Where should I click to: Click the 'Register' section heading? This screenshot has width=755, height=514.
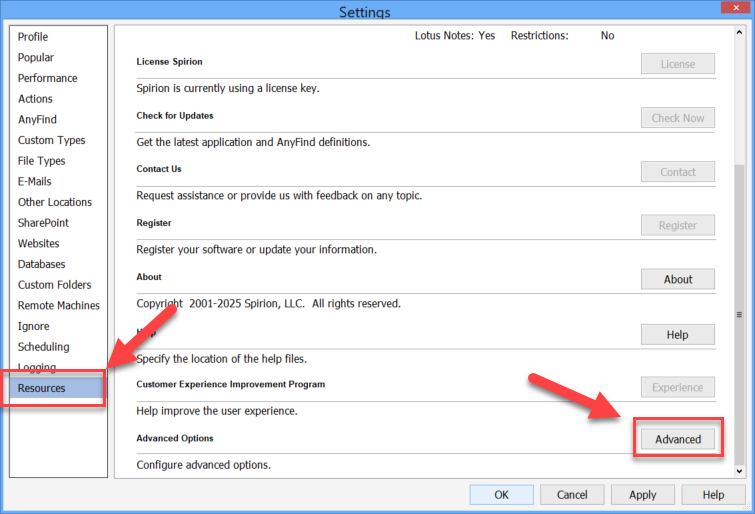(x=154, y=223)
